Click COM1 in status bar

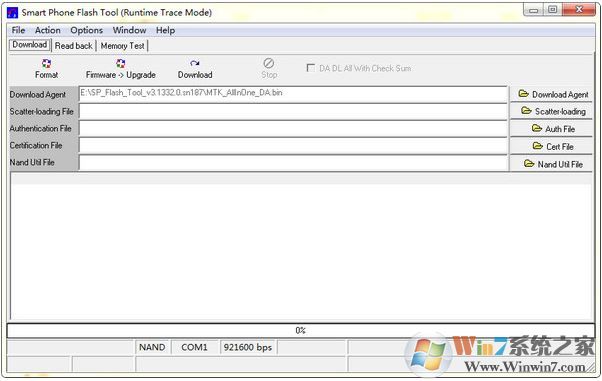[194, 347]
